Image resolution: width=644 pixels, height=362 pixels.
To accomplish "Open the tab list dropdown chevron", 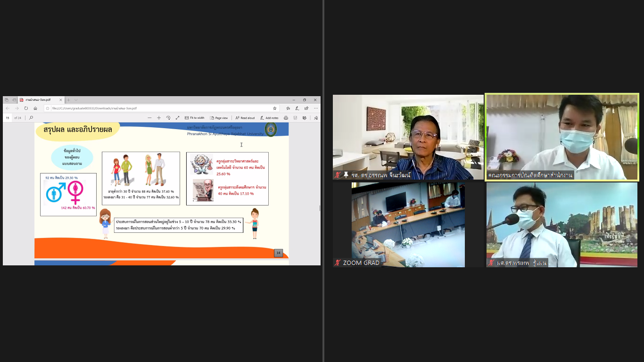I will pyautogui.click(x=76, y=100).
